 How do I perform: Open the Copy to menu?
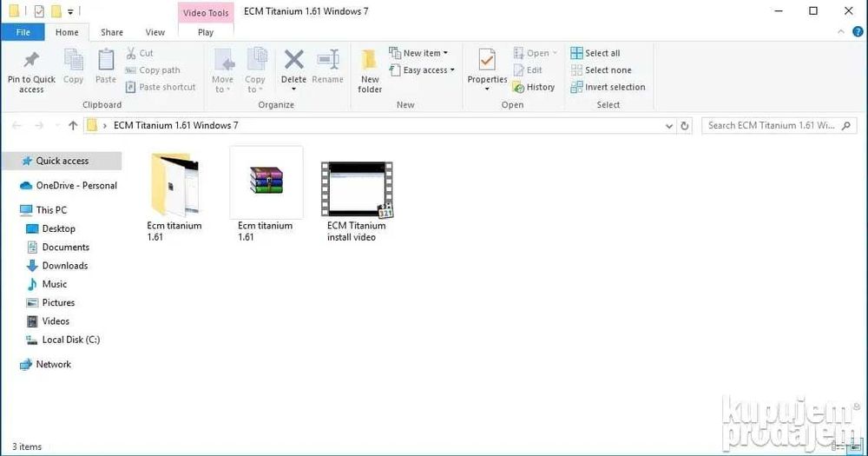255,70
